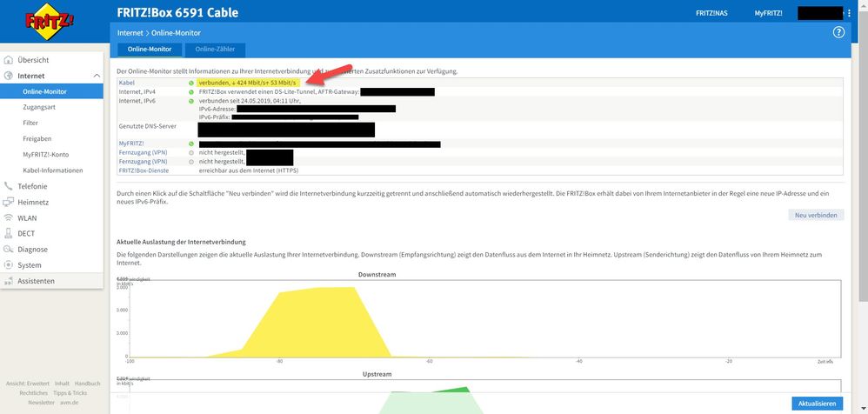
Task: Click the WLAN wifi icon
Action: tap(9, 218)
